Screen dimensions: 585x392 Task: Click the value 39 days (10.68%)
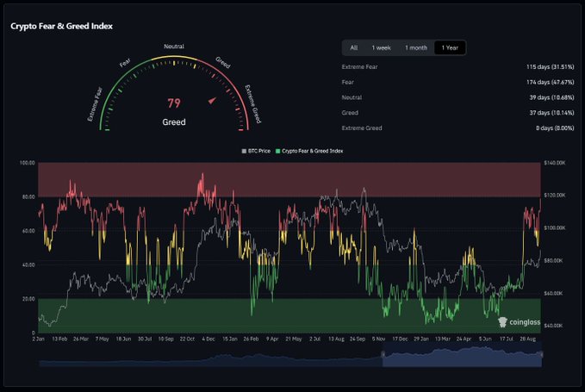[551, 97]
